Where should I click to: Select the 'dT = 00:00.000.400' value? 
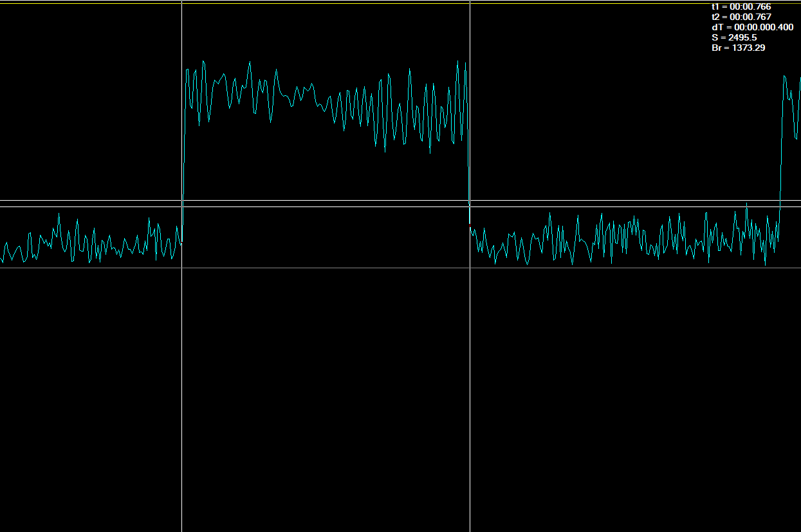click(x=752, y=27)
